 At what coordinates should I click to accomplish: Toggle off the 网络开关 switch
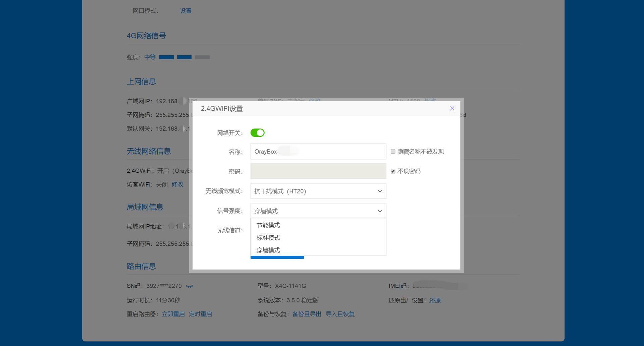[258, 133]
